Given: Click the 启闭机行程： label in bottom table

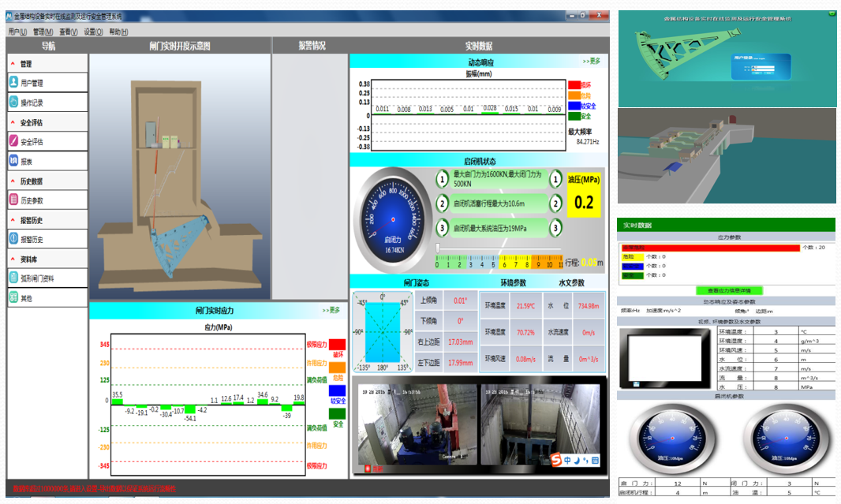Looking at the screenshot, I should (636, 492).
